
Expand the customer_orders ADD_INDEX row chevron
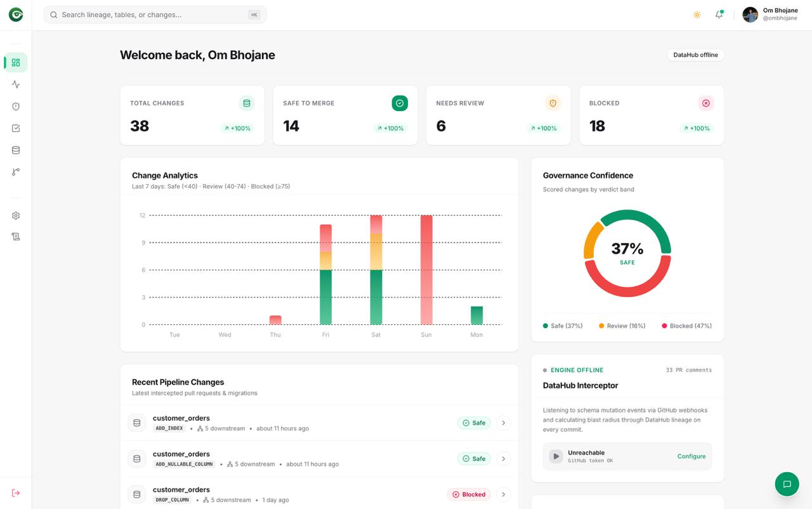(503, 423)
